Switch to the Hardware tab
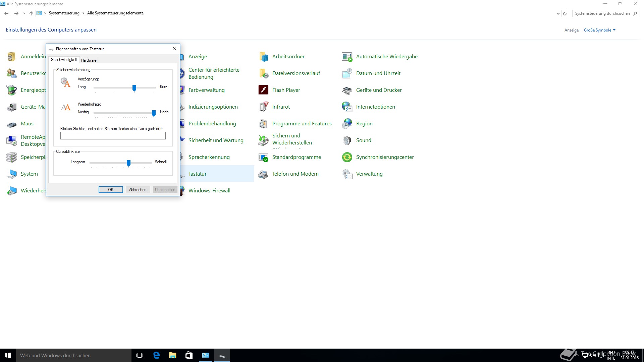Viewport: 644px width, 362px height. pyautogui.click(x=89, y=60)
